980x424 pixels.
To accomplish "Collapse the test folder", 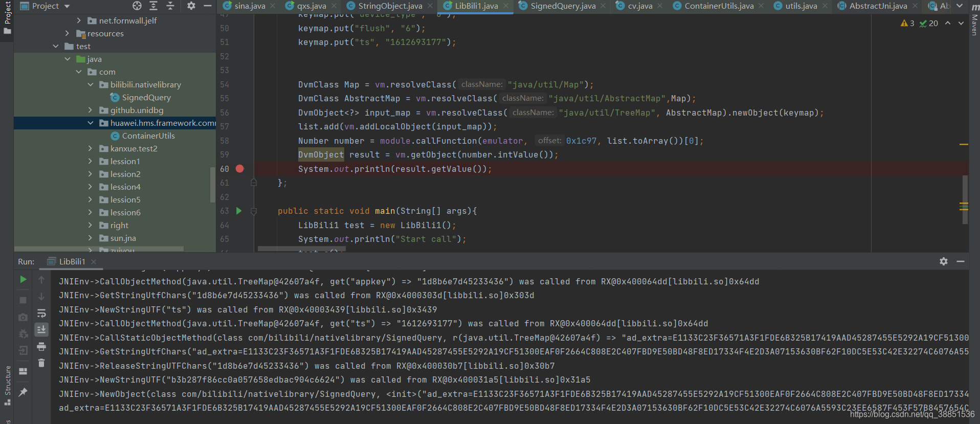I will click(56, 46).
